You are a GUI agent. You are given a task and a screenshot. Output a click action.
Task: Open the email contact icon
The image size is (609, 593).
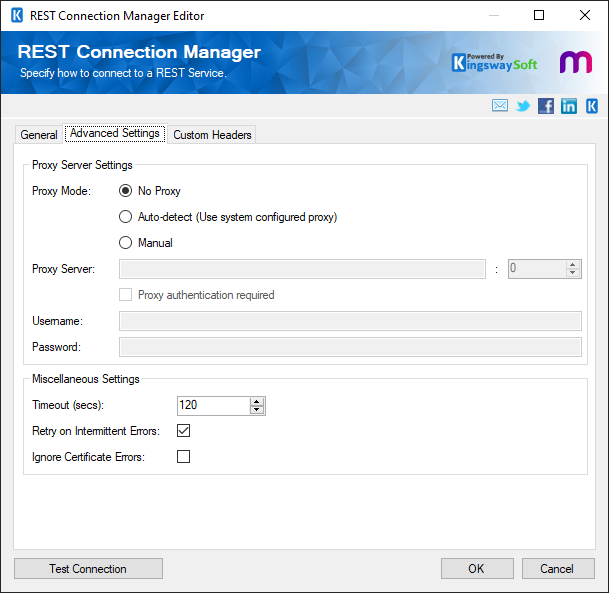pos(499,106)
